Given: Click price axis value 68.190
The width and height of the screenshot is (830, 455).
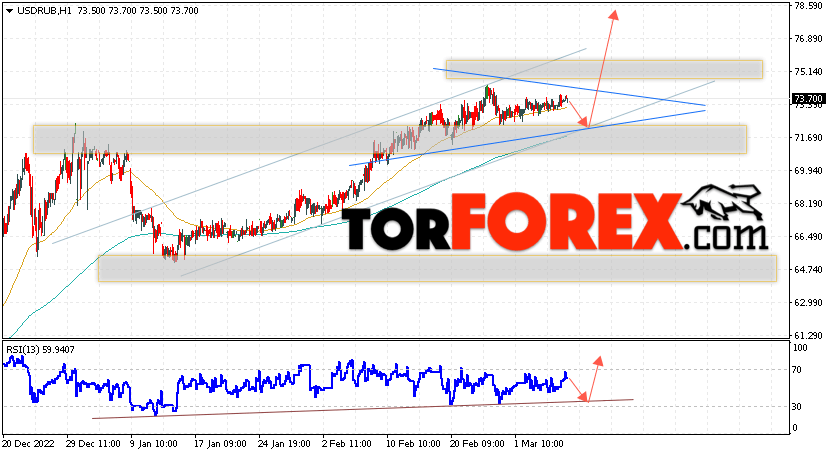Looking at the screenshot, I should [x=809, y=204].
